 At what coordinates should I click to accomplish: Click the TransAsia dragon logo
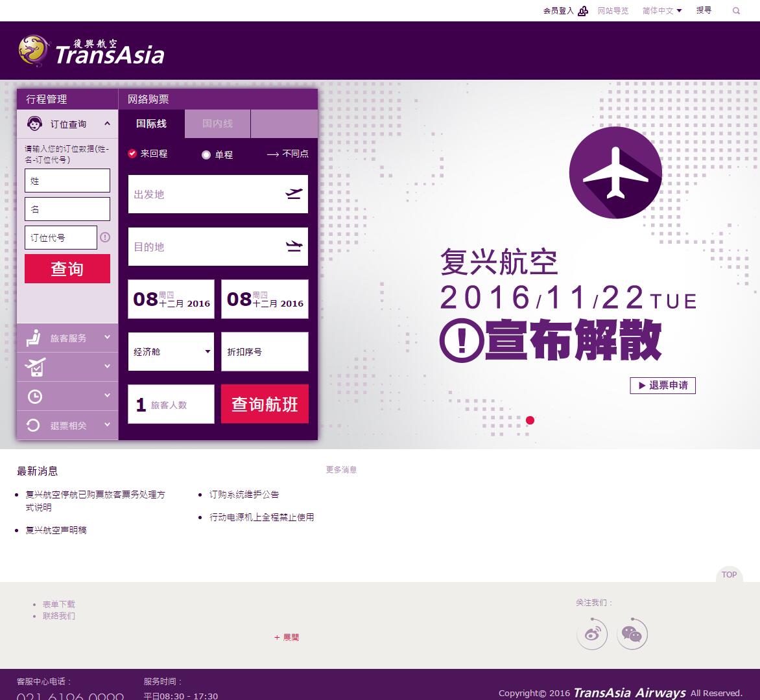click(x=91, y=51)
